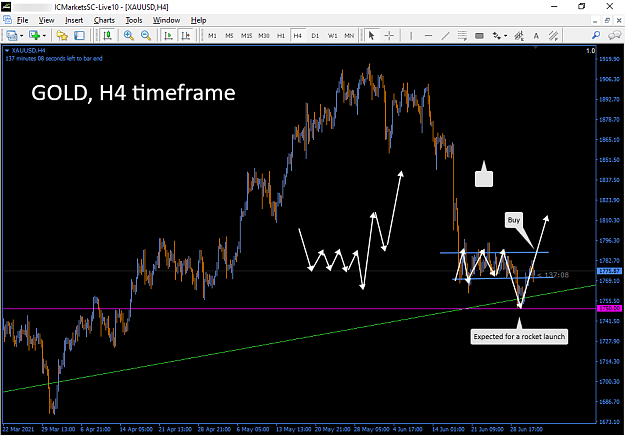
Task: Expand the New Chart dropdown arrow
Action: tap(22, 36)
